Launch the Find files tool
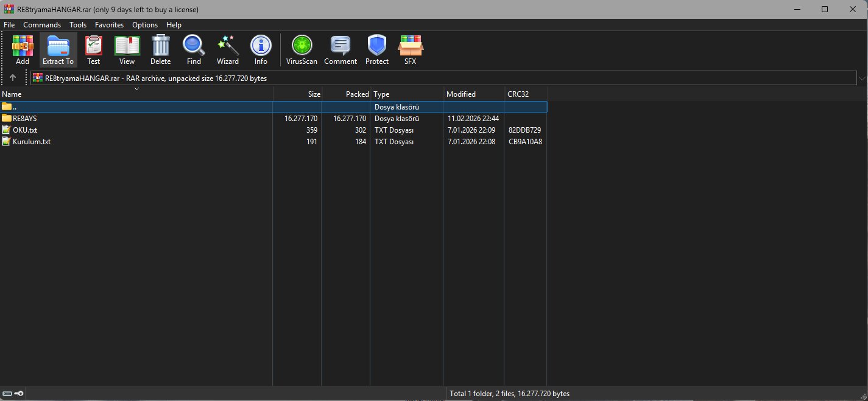The width and height of the screenshot is (868, 401). [x=194, y=49]
